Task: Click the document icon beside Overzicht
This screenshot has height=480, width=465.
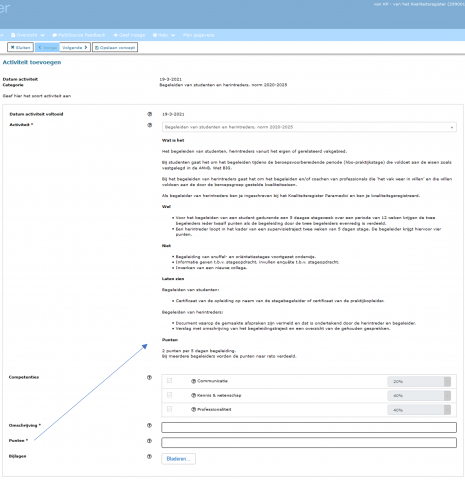Action: coord(13,35)
